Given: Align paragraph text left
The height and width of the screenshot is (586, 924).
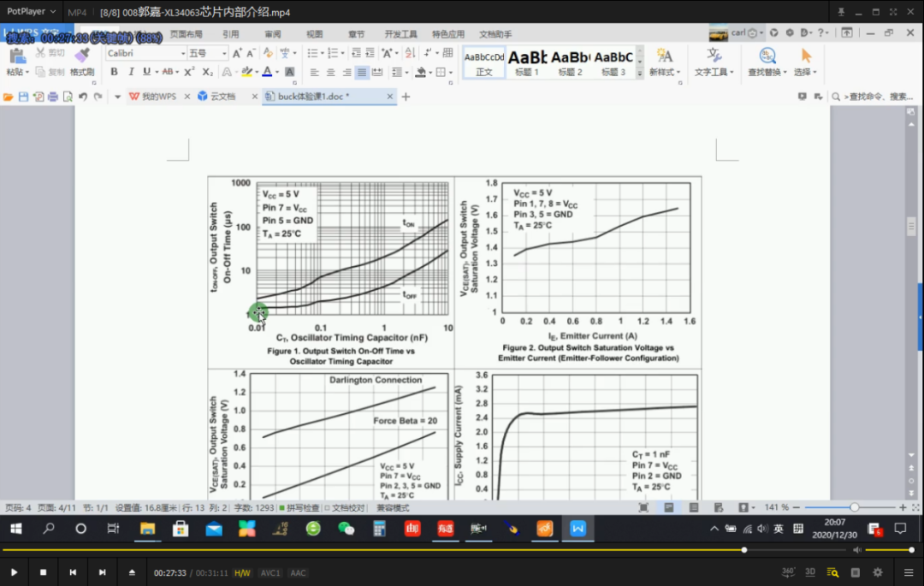Looking at the screenshot, I should tap(314, 72).
